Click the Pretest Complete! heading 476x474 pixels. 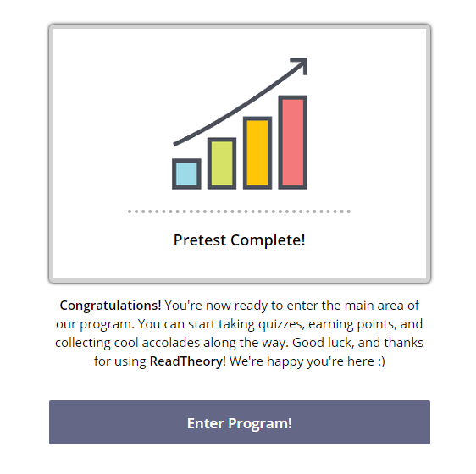tap(239, 240)
